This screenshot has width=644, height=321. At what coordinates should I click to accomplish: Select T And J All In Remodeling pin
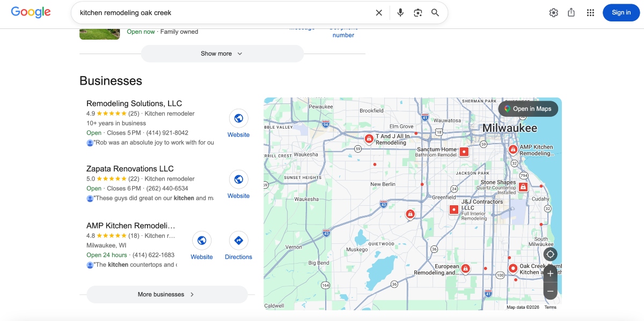[x=369, y=139]
